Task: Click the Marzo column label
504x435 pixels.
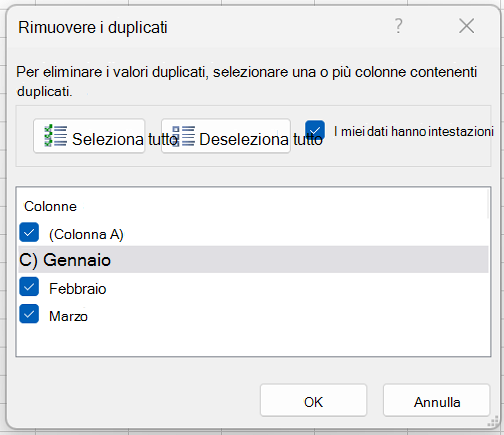Action: [x=68, y=316]
